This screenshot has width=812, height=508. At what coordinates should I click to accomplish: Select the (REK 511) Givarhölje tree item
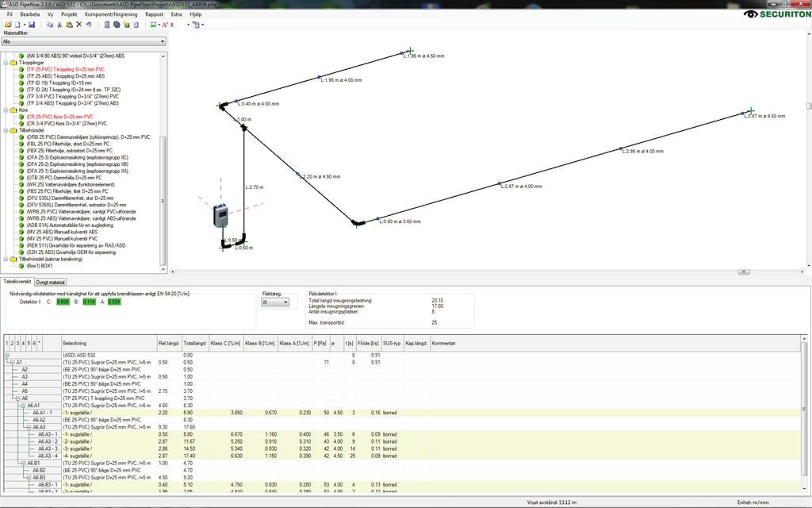pos(75,246)
